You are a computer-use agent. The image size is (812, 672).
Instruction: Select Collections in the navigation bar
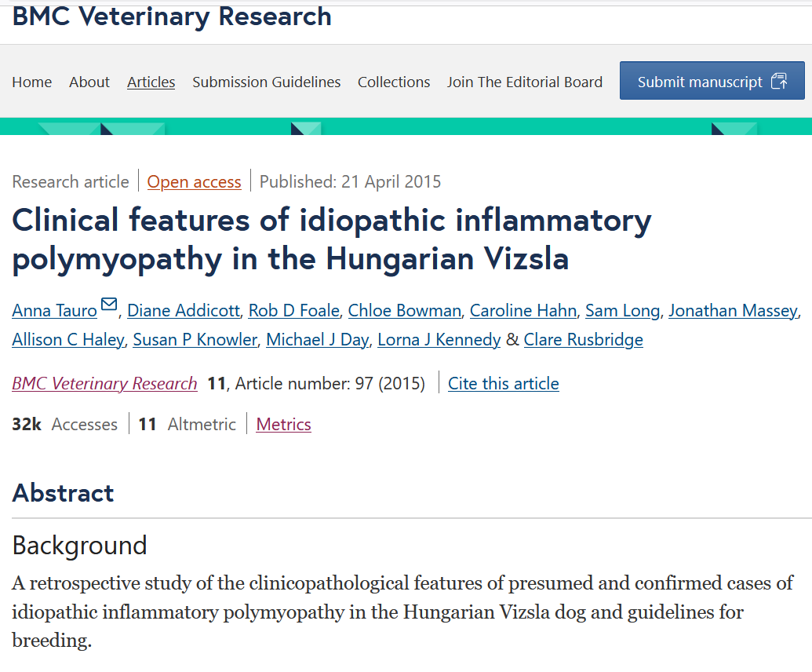click(394, 82)
